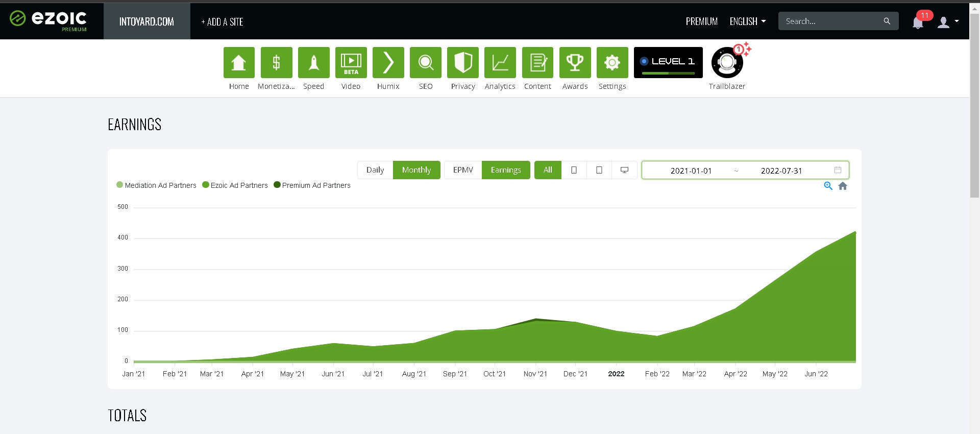The width and height of the screenshot is (980, 434).
Task: Click the Awards label
Action: point(575,86)
